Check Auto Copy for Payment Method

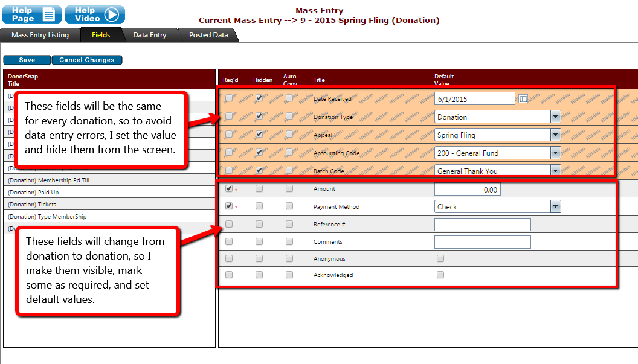coord(289,206)
